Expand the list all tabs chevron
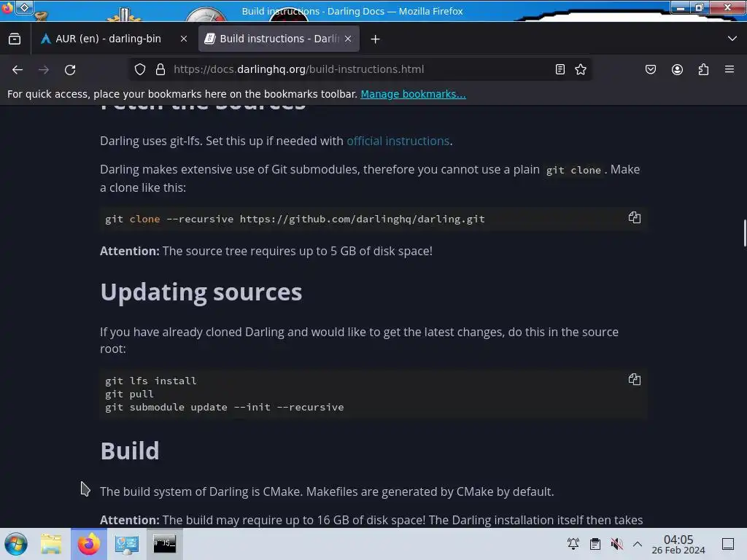Viewport: 747px width, 560px height. (732, 39)
